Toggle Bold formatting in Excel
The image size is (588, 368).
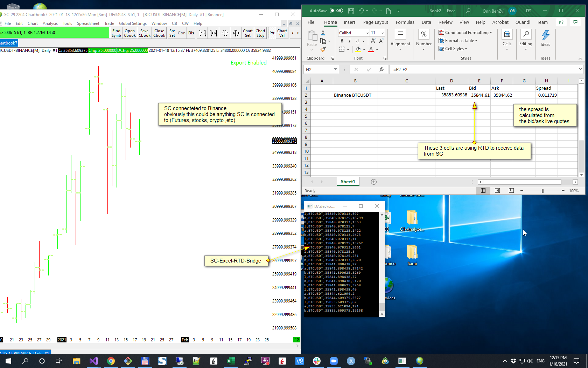(x=342, y=41)
